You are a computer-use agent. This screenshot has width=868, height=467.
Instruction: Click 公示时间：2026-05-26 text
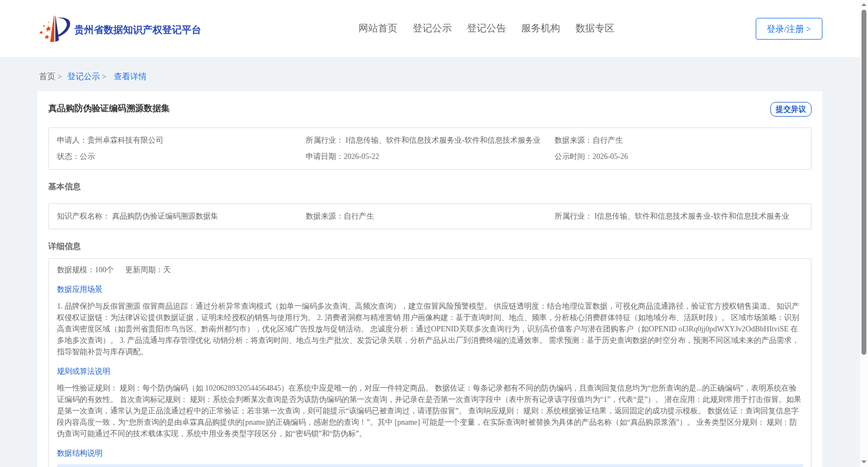591,156
